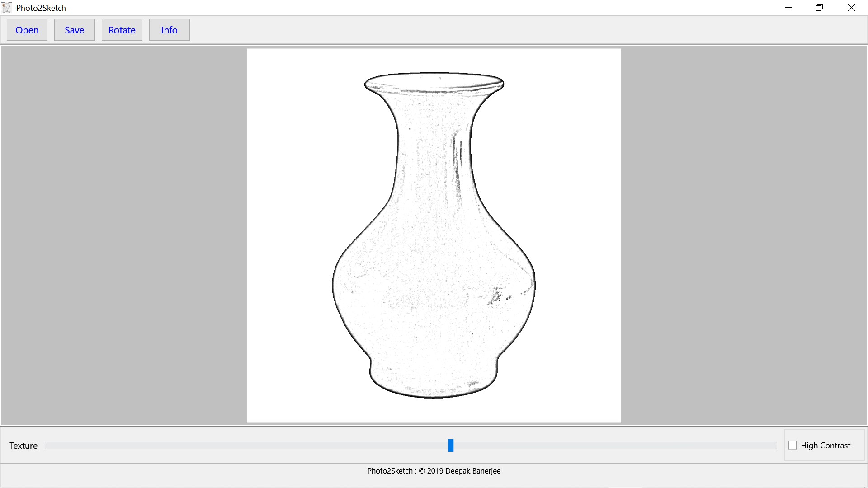Viewport: 868px width, 488px height.
Task: Click the Photo2Sketch title bar text
Action: tap(41, 7)
